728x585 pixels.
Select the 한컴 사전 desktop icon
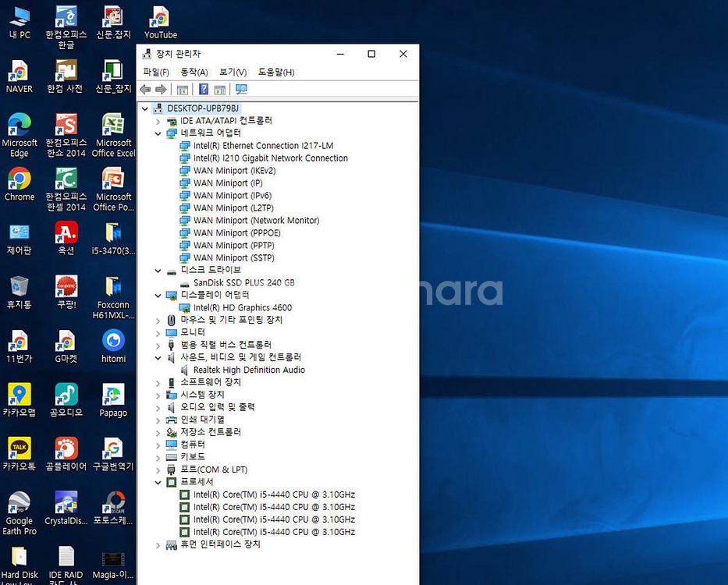66,77
